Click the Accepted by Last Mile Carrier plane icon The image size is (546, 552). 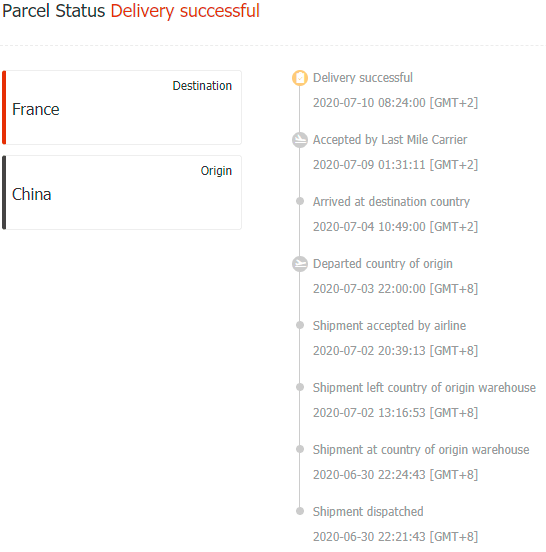tap(300, 140)
